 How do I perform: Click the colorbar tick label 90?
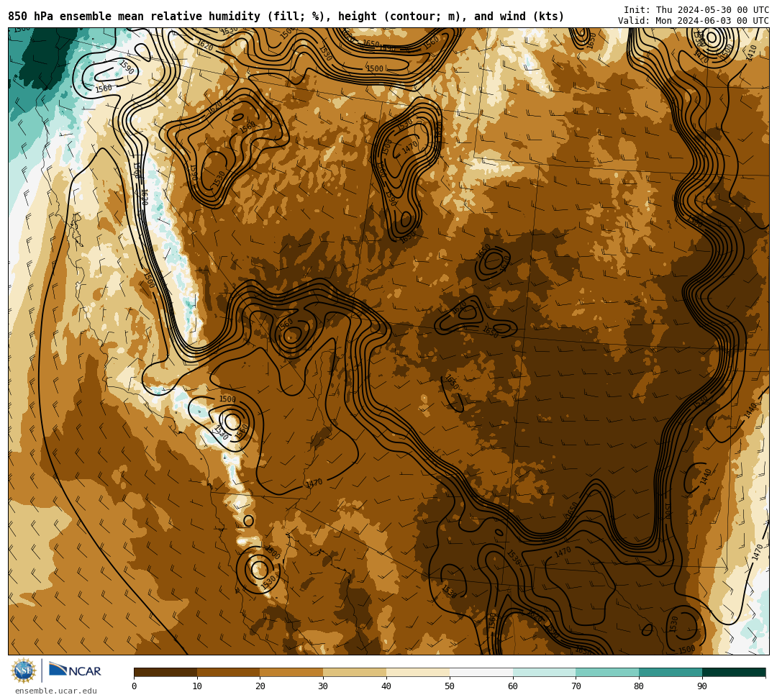pos(702,686)
